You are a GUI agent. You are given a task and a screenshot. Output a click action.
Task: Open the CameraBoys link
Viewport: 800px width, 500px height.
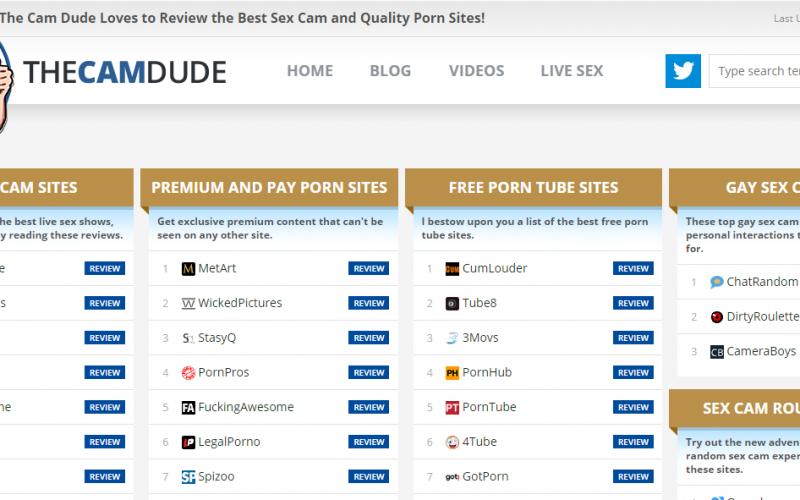pos(761,351)
